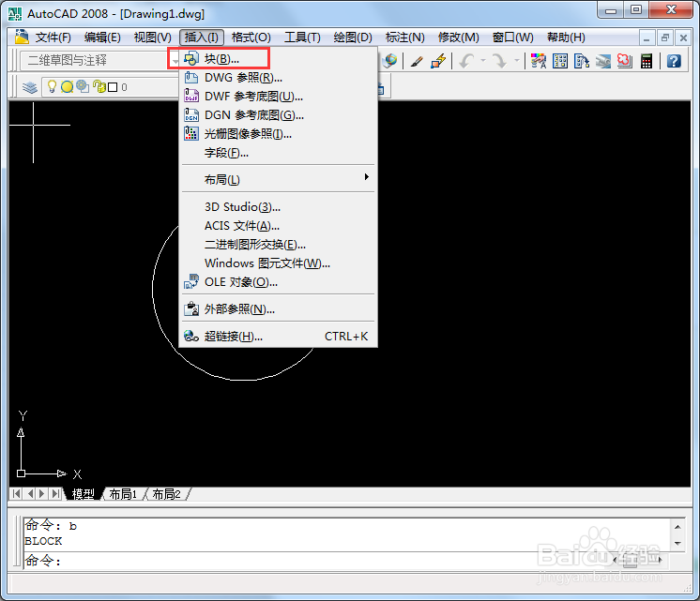Open the 工具(T) menu
This screenshot has height=601, width=700.
click(302, 38)
